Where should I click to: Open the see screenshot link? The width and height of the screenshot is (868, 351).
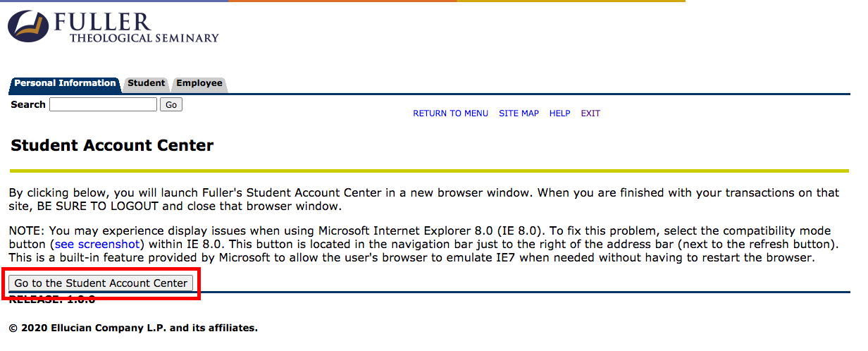coord(97,244)
